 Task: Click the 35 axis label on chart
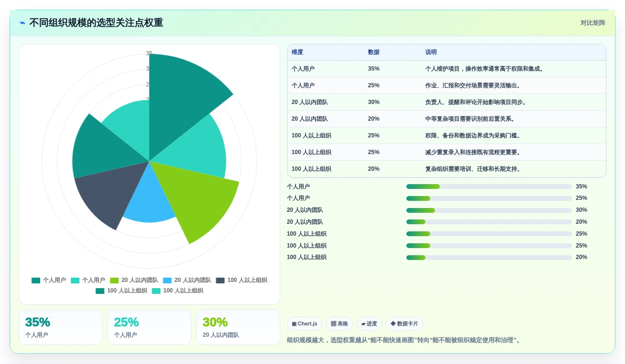tap(149, 53)
